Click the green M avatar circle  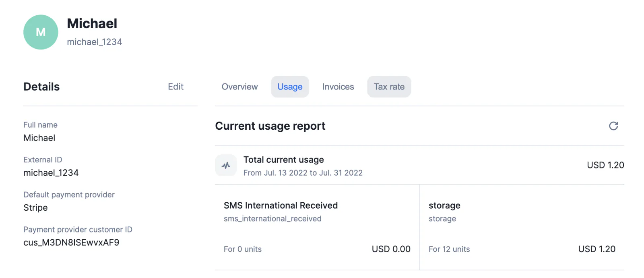[41, 32]
